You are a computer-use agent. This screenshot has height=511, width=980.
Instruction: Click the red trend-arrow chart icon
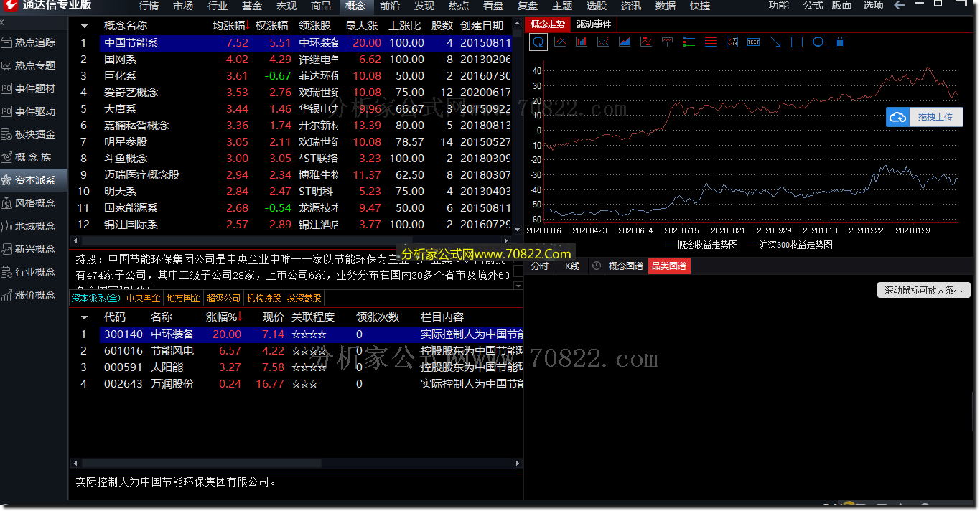[646, 42]
